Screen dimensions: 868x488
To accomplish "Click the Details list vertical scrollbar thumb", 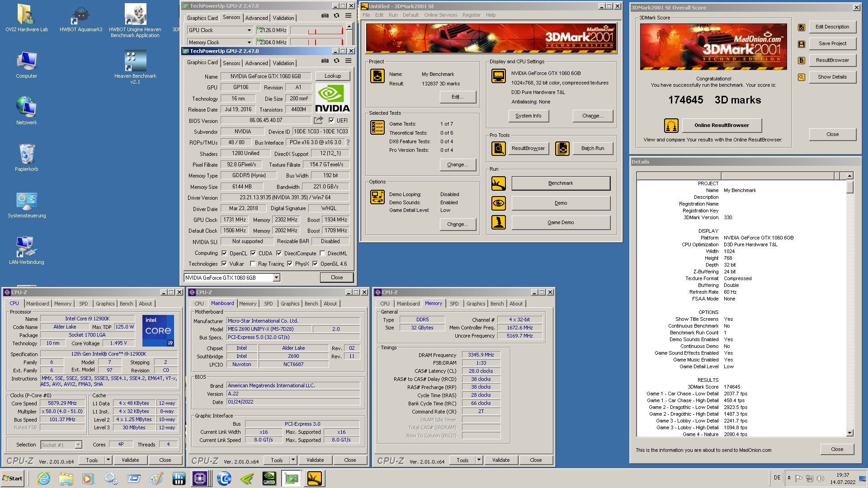I will click(850, 187).
